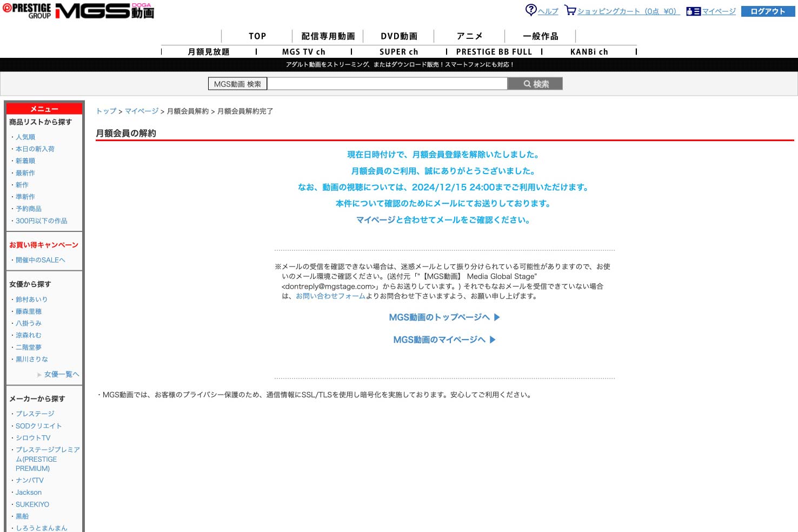The width and height of the screenshot is (798, 532).
Task: Select 本日の新入荷 in sidebar
Action: click(x=35, y=149)
